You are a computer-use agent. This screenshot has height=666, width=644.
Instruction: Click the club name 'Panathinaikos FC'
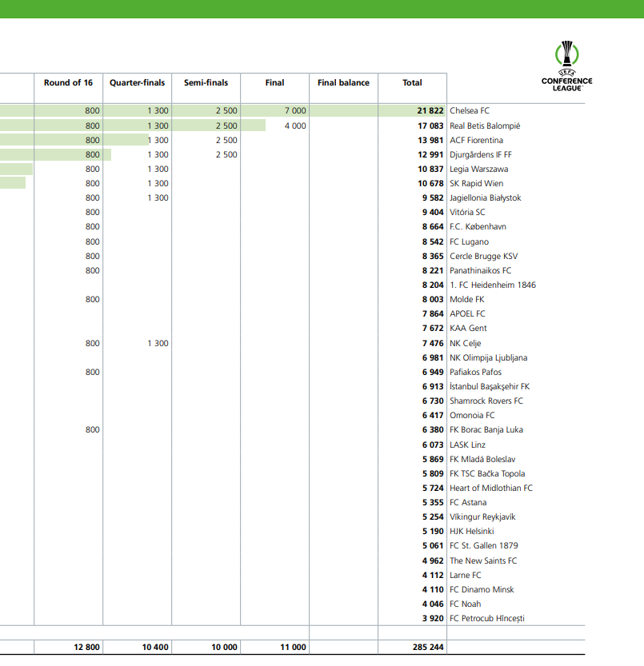480,270
